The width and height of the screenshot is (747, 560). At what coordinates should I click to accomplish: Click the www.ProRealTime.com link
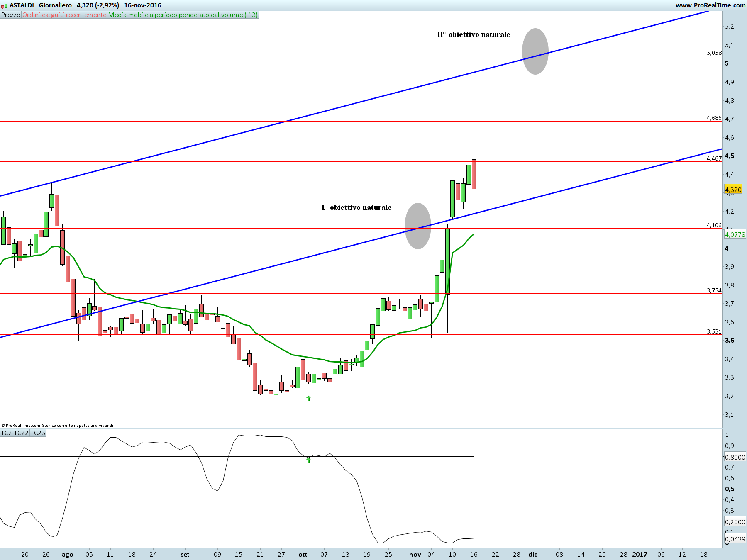[x=710, y=5]
